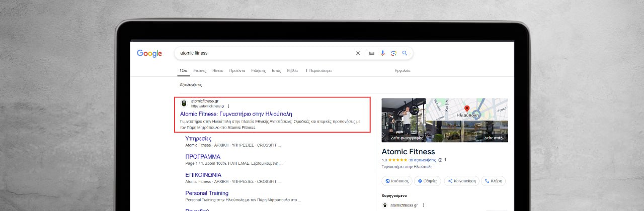Open the Atomic Fitness: Γυμναστήριο στην Ηλιούπολη result
The height and width of the screenshot is (211, 644).
pos(236,114)
